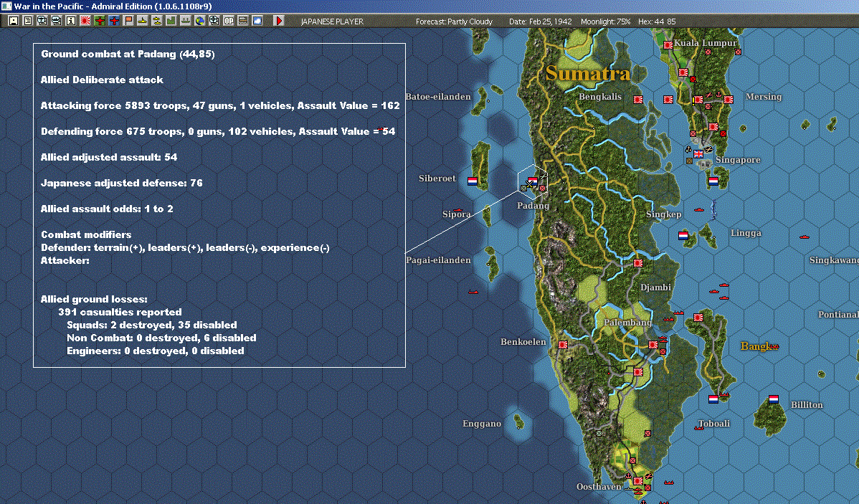The image size is (859, 504).
Task: Click the British flag at Singapore
Action: click(x=698, y=154)
